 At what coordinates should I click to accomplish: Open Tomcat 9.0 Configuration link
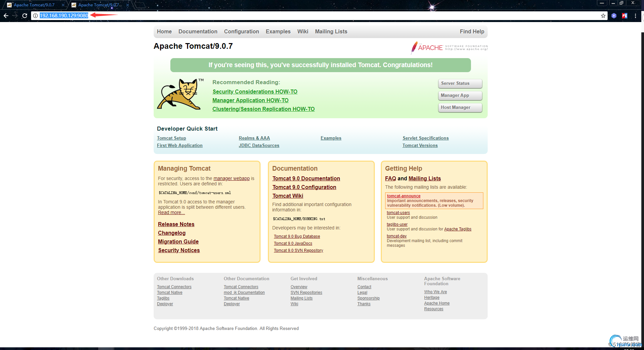click(x=304, y=187)
